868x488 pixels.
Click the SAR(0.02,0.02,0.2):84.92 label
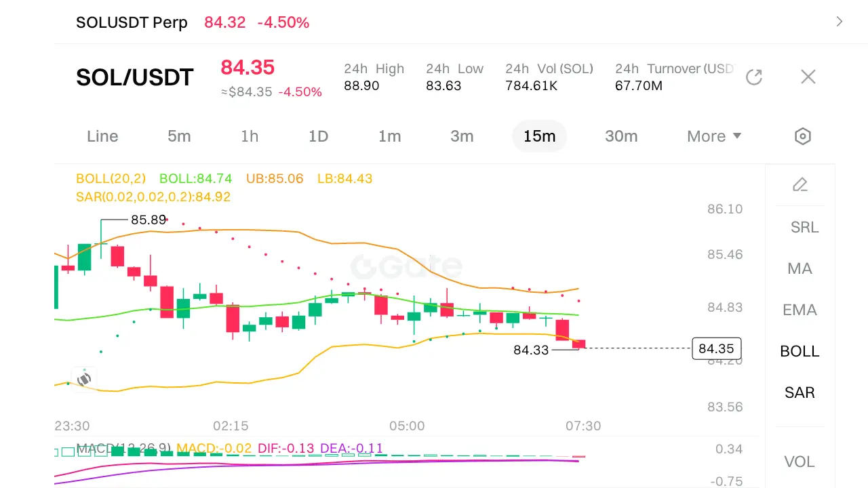pyautogui.click(x=153, y=197)
